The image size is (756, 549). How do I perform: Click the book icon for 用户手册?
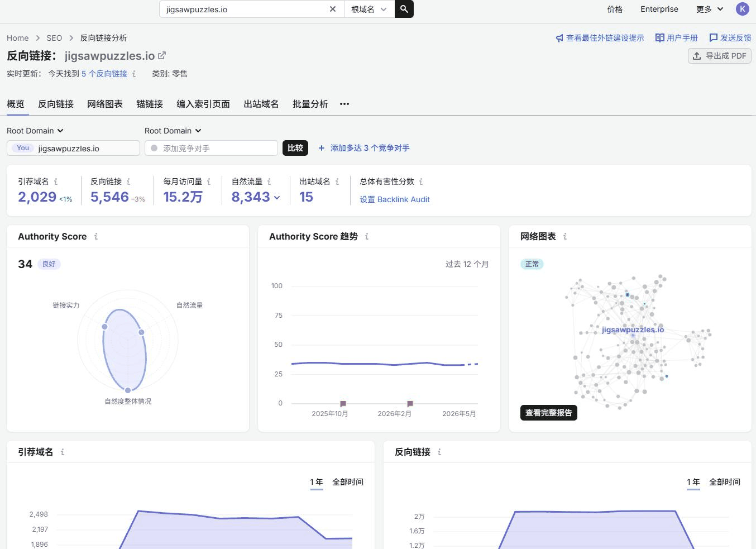pyautogui.click(x=659, y=38)
